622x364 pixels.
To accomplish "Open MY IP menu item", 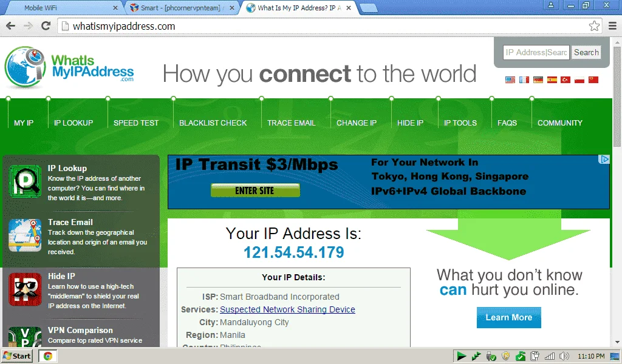I will [24, 123].
